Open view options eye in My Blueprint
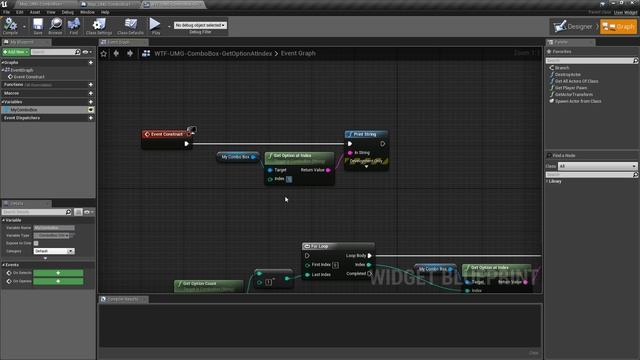This screenshot has width=640, height=360. (87, 52)
